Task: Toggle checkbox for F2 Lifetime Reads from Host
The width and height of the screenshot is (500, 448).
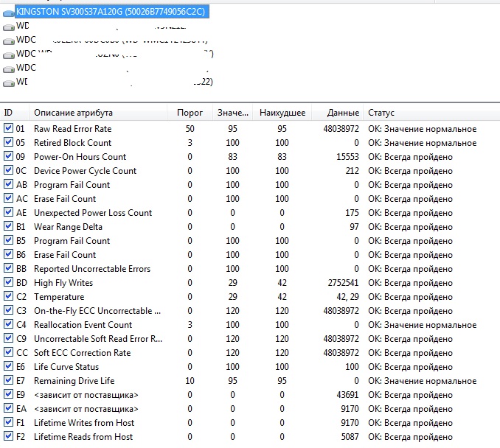Action: (8, 436)
